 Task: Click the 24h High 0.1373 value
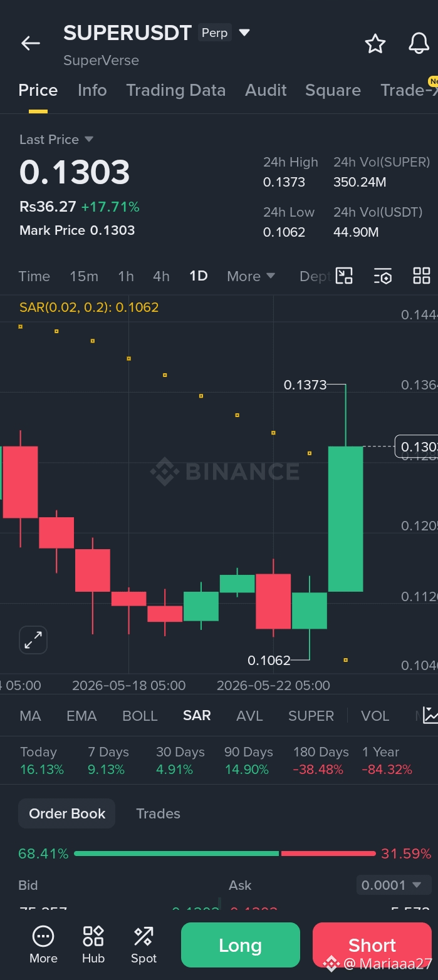(284, 182)
